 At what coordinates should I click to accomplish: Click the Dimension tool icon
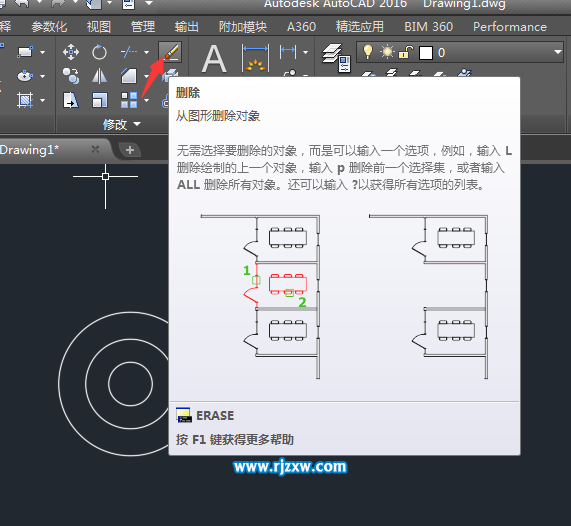[255, 58]
